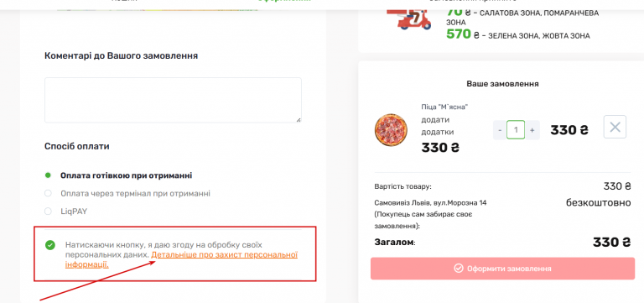
Task: Click the red delivery scooter icon
Action: [409, 18]
